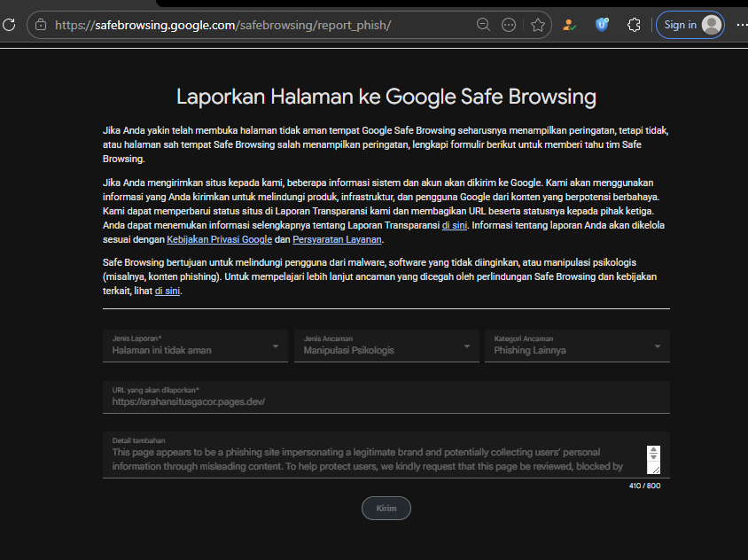Open the Persyaratan Layanan link
This screenshot has height=560, width=748.
[x=337, y=239]
